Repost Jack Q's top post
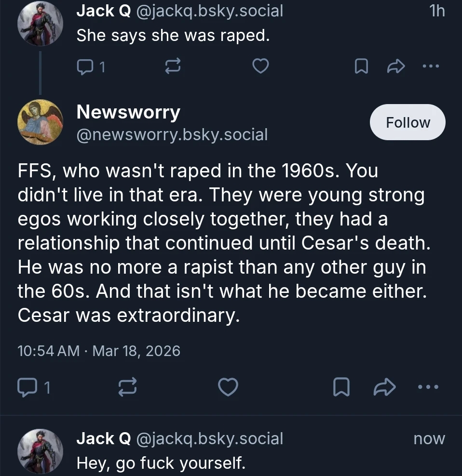This screenshot has width=462, height=476. (172, 67)
